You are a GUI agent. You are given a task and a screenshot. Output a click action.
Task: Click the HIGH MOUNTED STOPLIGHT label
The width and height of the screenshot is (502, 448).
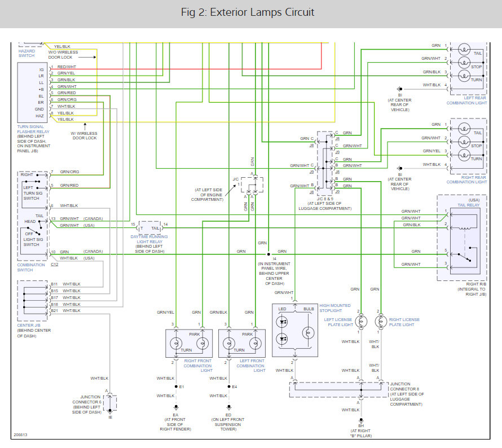point(335,308)
